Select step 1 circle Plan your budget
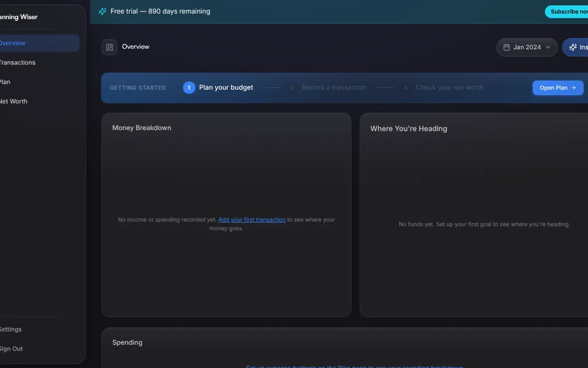 (189, 87)
